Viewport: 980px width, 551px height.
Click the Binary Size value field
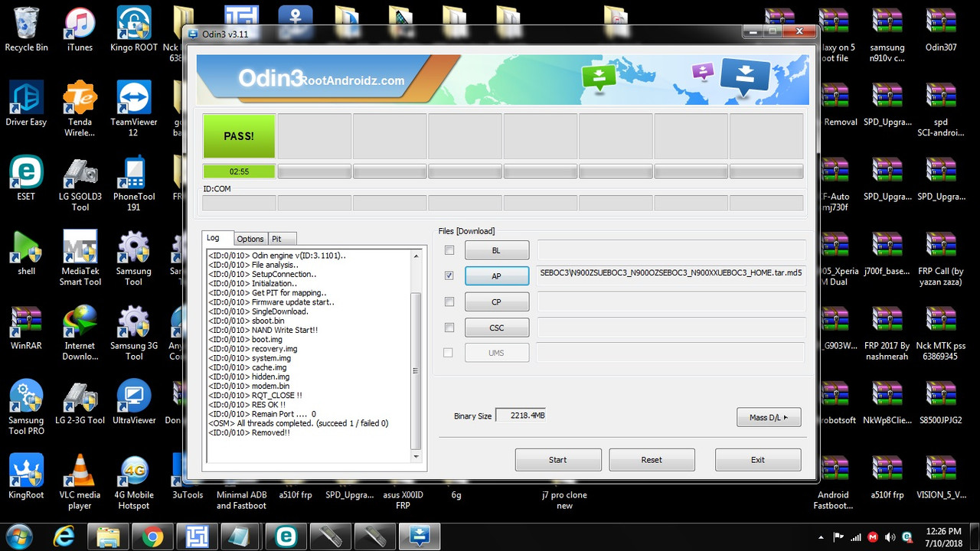(x=521, y=416)
